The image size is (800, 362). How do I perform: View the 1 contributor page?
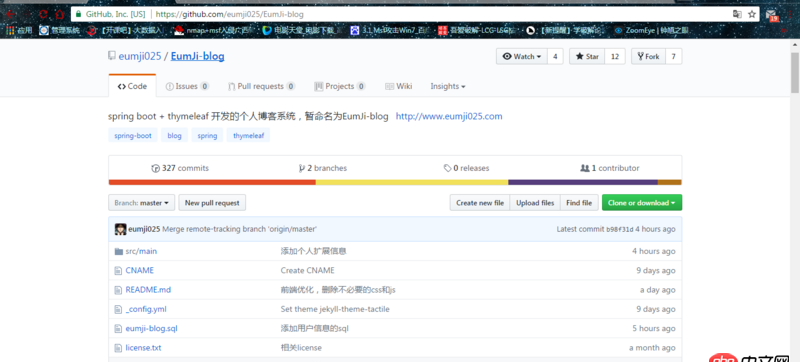[x=610, y=168]
